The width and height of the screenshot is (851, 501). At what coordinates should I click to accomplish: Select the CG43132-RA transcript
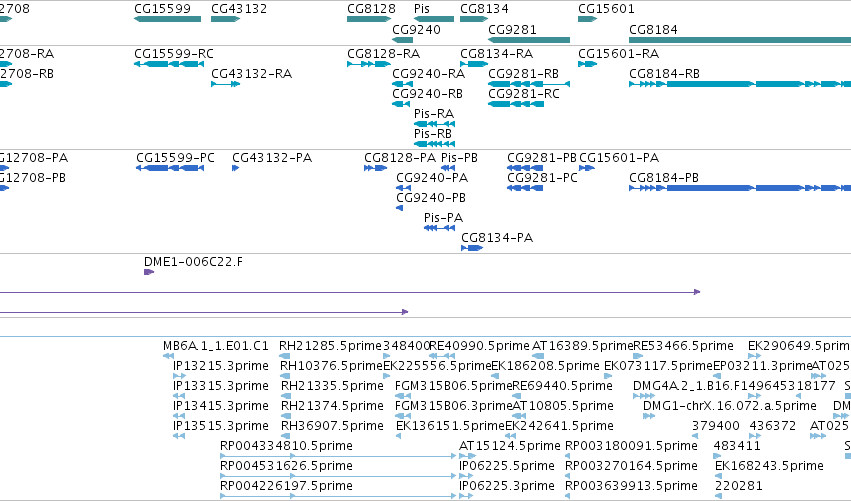tap(226, 84)
